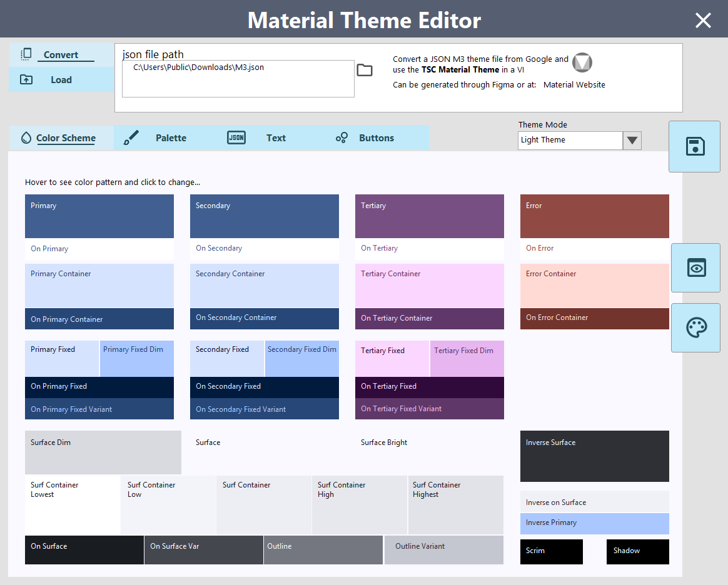
Task: Click the Load button label
Action: click(x=61, y=80)
